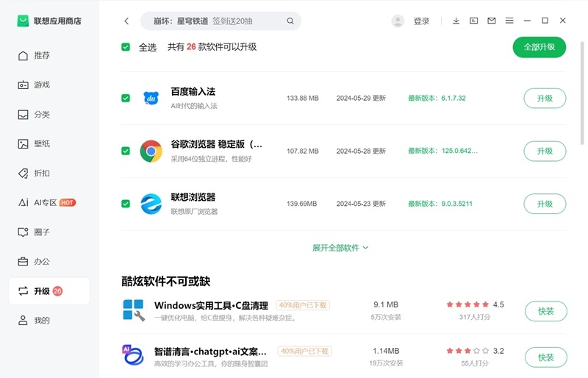Click the 139.69MB size text
Viewport: 588px width, 378px height.
click(302, 204)
